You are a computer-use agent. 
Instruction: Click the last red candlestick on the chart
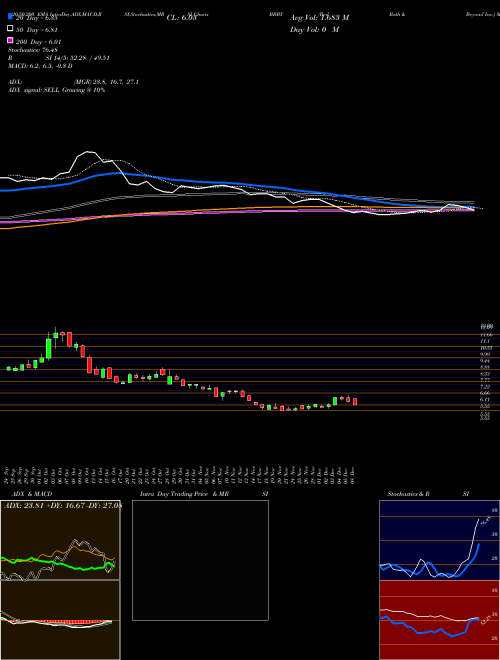tap(355, 402)
